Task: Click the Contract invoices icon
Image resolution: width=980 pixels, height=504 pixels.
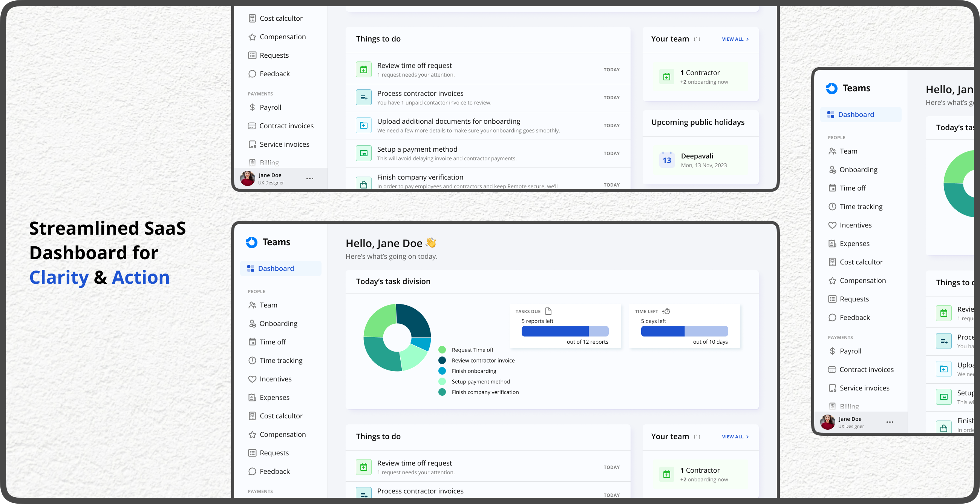Action: point(252,126)
